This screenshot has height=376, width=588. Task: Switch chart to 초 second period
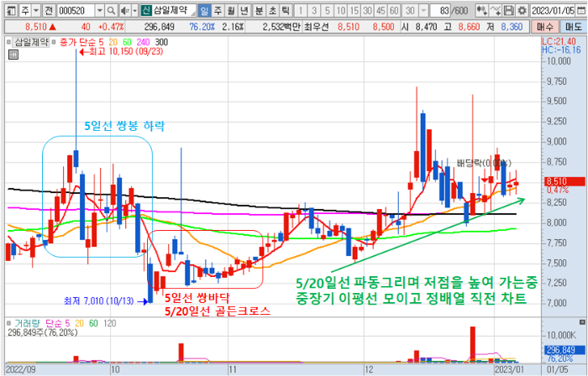click(273, 10)
